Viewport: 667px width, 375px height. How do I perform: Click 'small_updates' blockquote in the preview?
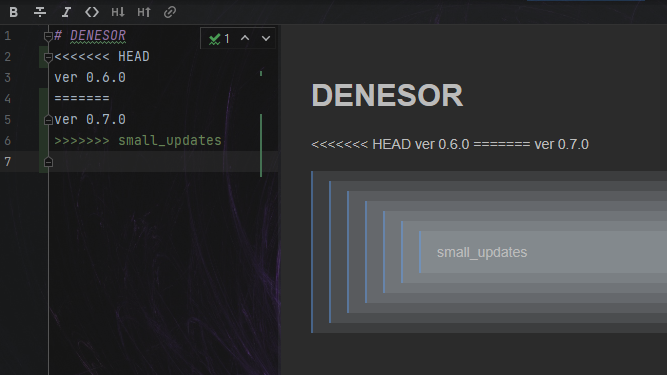coord(482,252)
